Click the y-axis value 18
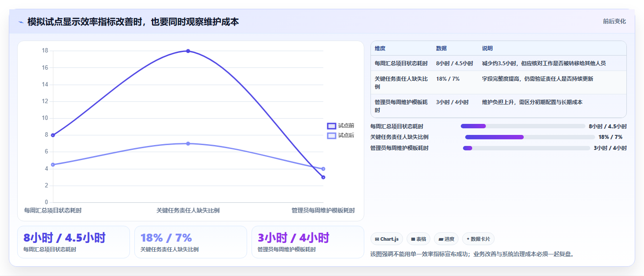The image size is (644, 276). tap(45, 51)
